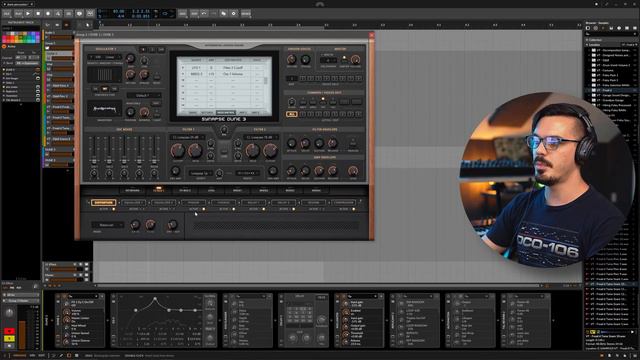This screenshot has height=360, width=640.
Task: Click the master volume knob in DUNE 3
Action: pyautogui.click(x=356, y=60)
